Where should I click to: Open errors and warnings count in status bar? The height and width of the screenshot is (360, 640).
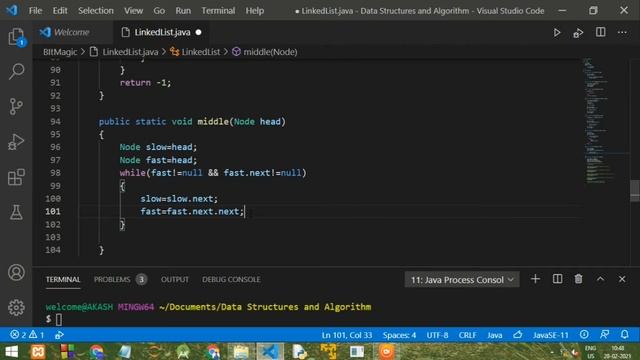(x=27, y=335)
